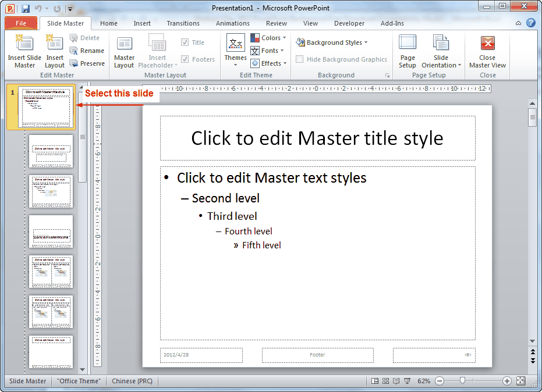Click "Office Theme" in status bar
Image resolution: width=542 pixels, height=392 pixels.
tap(79, 381)
